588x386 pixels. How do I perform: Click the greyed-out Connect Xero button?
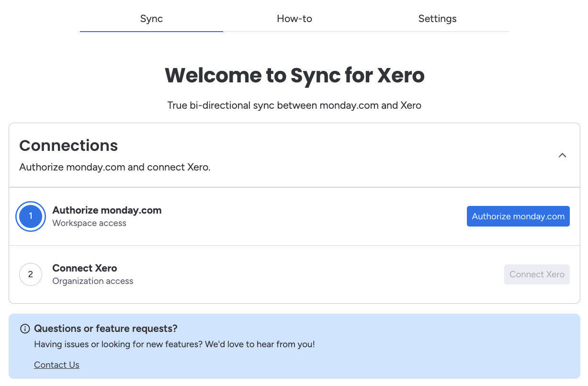click(536, 274)
